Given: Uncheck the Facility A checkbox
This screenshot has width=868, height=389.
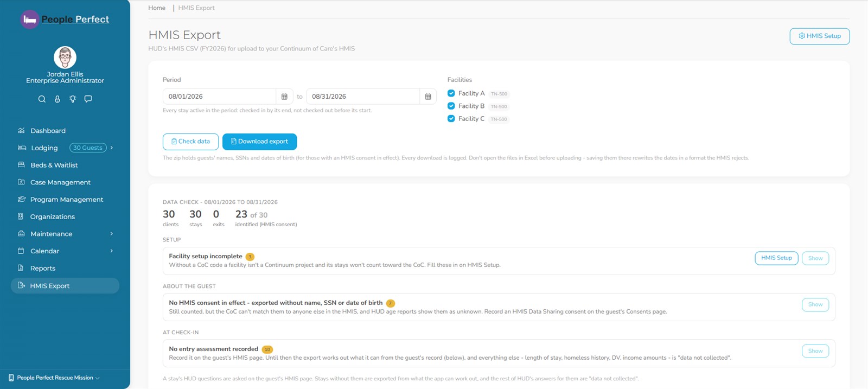Looking at the screenshot, I should pos(451,93).
